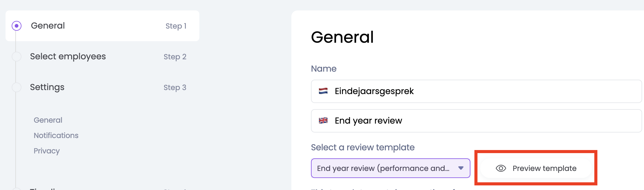Click the UK flag icon
This screenshot has width=644, height=190.
point(323,121)
